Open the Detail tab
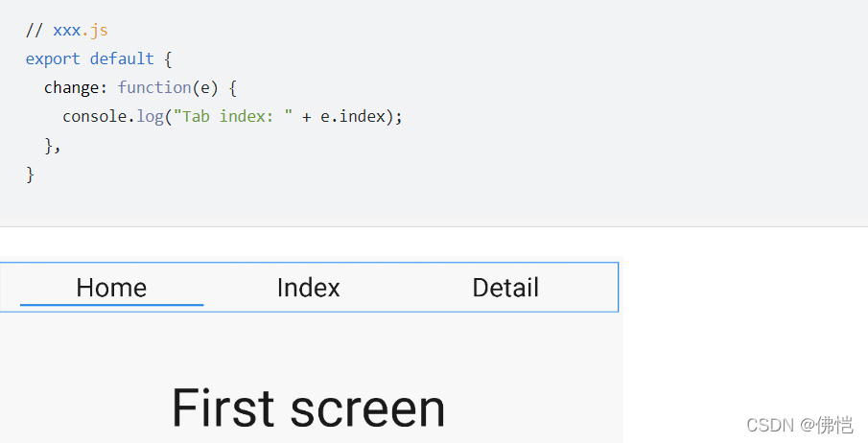 [505, 288]
